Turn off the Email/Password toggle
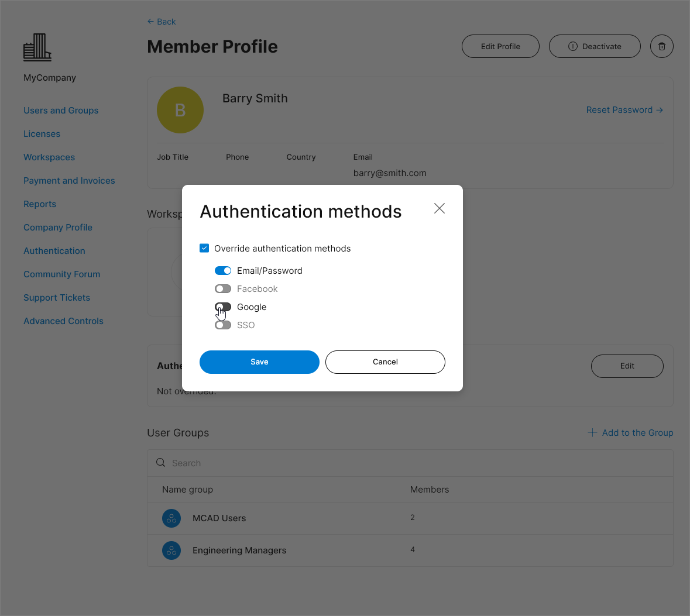The image size is (690, 616). pos(223,271)
